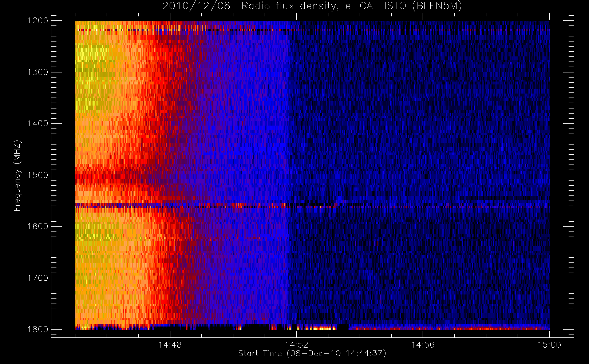Click the plot title "2010/12/08 Radio flux density, e-CALLISTO (BLEN5M)"
Viewport: 589px width, 364px height.
tap(312, 6)
